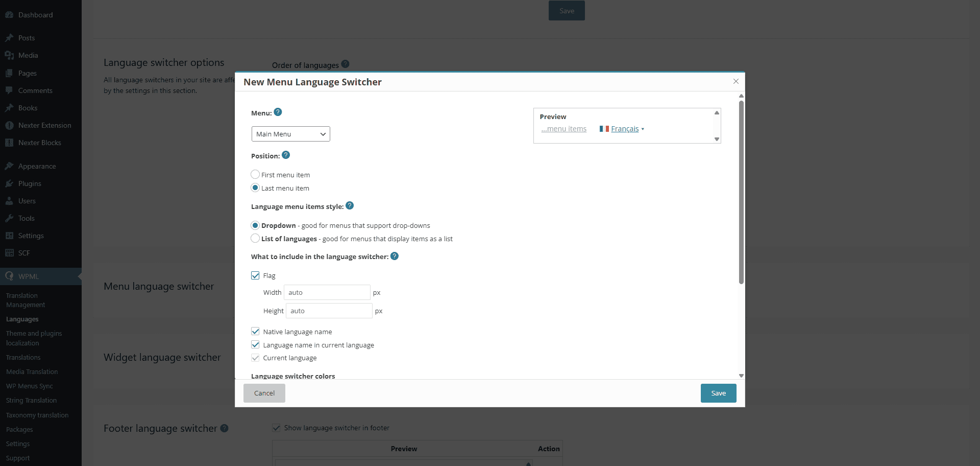Click the Appearance paintbrush icon
Viewport: 980px width, 466px height.
click(x=9, y=166)
